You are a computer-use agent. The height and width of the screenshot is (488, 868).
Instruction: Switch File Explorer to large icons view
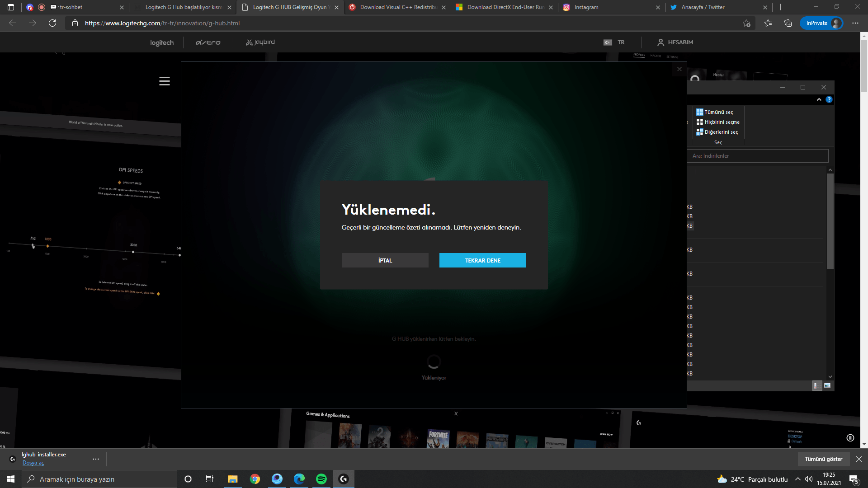[827, 385]
